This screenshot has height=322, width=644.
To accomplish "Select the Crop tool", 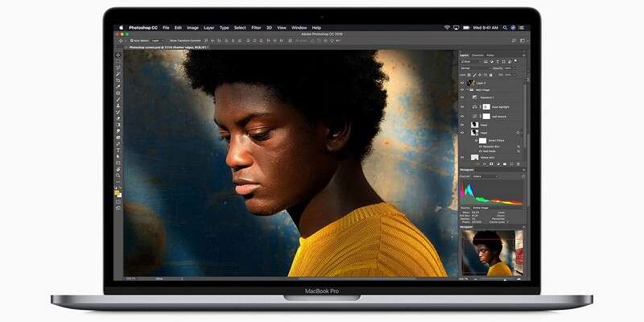I will click(118, 81).
